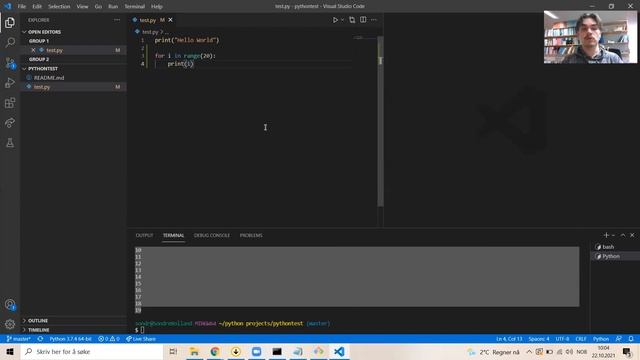Close the test.py editor tab
The width and height of the screenshot is (640, 360).
[171, 20]
